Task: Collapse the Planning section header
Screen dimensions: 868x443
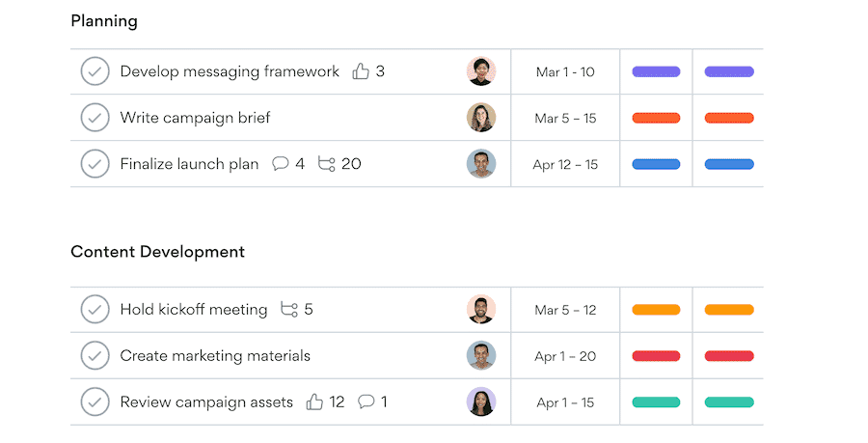Action: (x=104, y=21)
